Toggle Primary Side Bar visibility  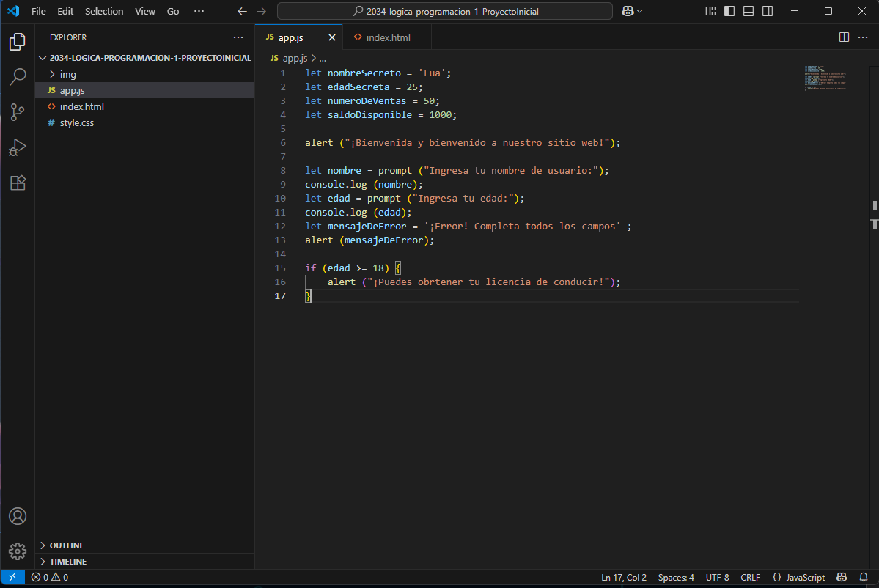click(x=729, y=11)
